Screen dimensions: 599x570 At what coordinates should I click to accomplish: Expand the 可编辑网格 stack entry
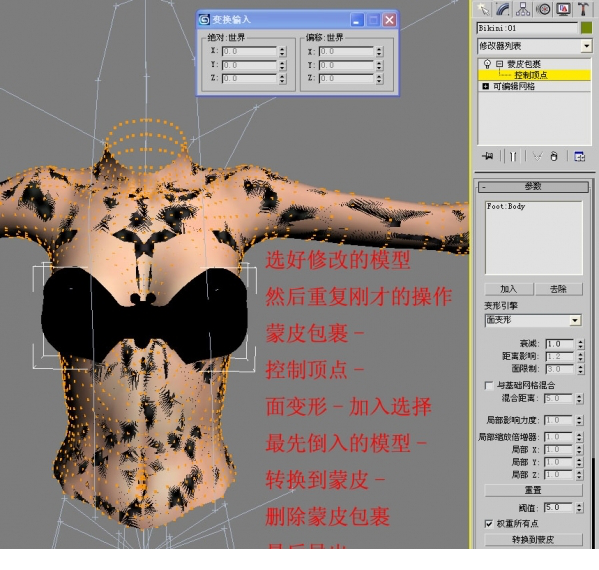(486, 86)
